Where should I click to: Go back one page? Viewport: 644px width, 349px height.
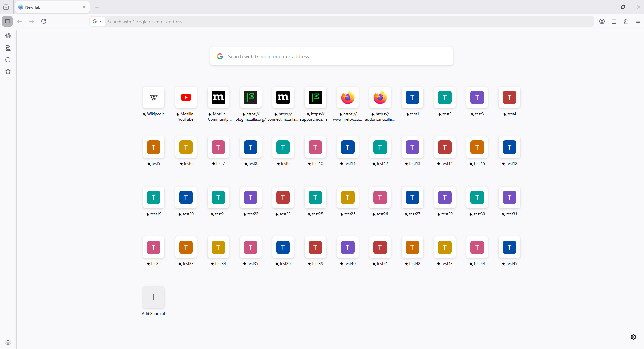point(20,21)
